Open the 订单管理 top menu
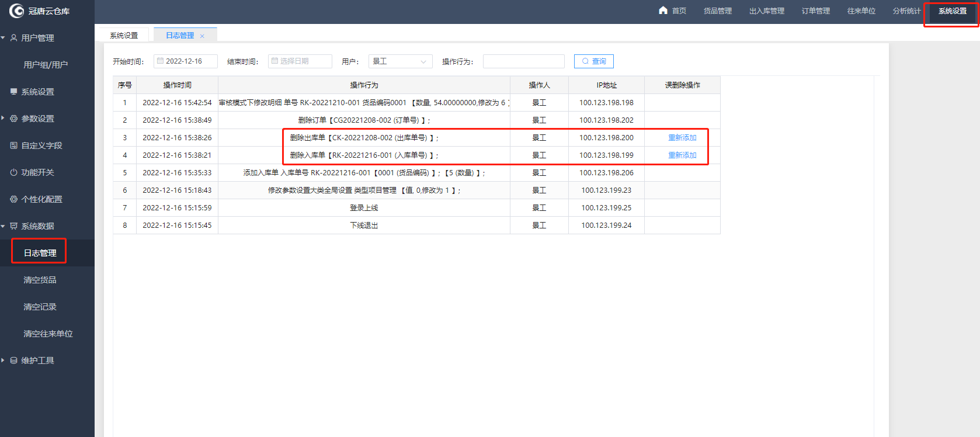The image size is (980, 437). tap(815, 11)
